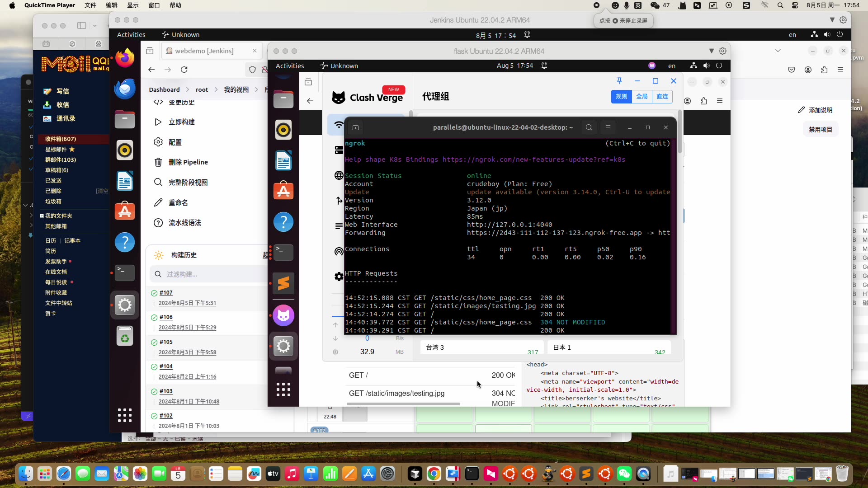Screen dimensions: 868x488
Task: Open 流水线语法 Pipeline Syntax in Jenkins
Action: coord(184,222)
